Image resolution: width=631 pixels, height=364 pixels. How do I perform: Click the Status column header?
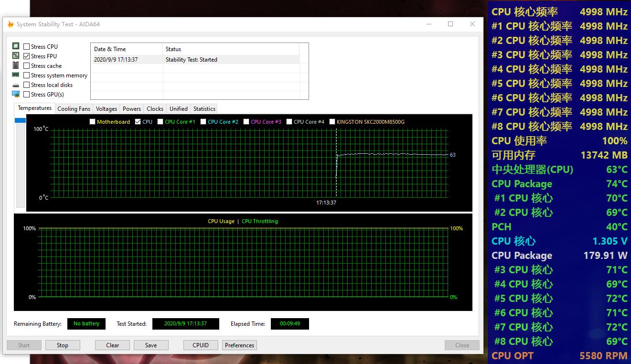click(x=231, y=49)
